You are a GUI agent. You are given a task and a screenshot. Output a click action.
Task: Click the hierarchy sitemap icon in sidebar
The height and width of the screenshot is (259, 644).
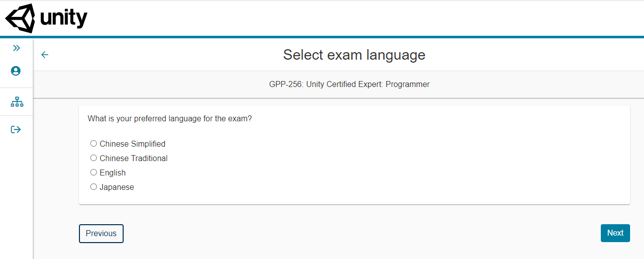(17, 102)
